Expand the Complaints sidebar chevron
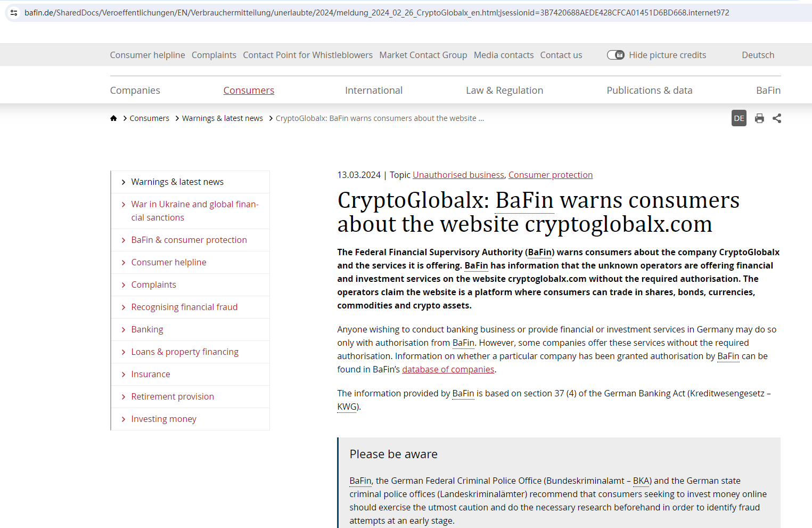The height and width of the screenshot is (528, 812). [x=124, y=285]
